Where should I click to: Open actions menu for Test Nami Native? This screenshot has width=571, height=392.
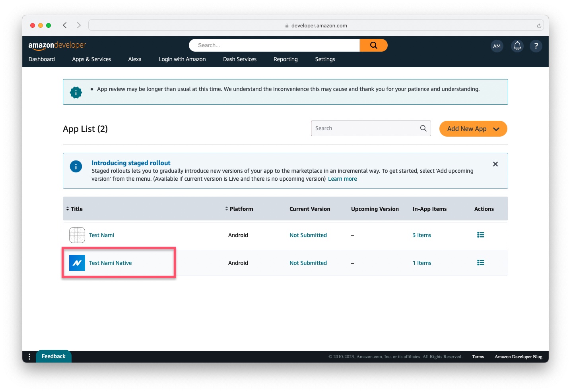point(480,263)
